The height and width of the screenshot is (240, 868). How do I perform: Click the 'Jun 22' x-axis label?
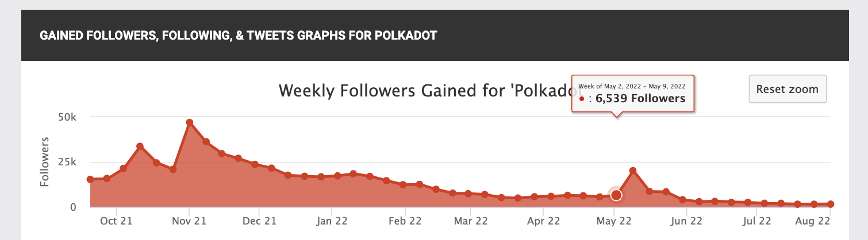pos(686,220)
